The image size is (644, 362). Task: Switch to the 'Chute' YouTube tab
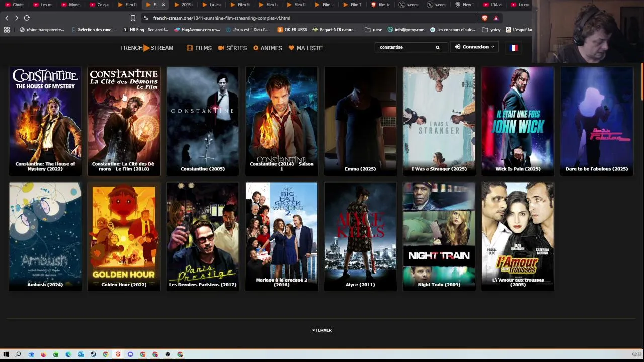coord(15,5)
